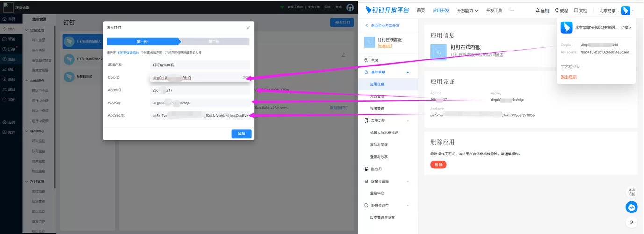Click the +添加钉钉 button

(342, 22)
